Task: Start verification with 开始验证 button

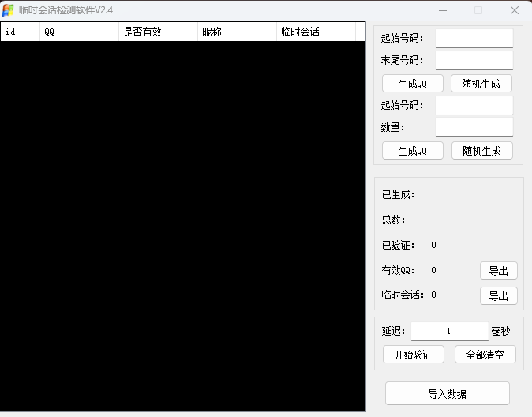Action: click(414, 355)
